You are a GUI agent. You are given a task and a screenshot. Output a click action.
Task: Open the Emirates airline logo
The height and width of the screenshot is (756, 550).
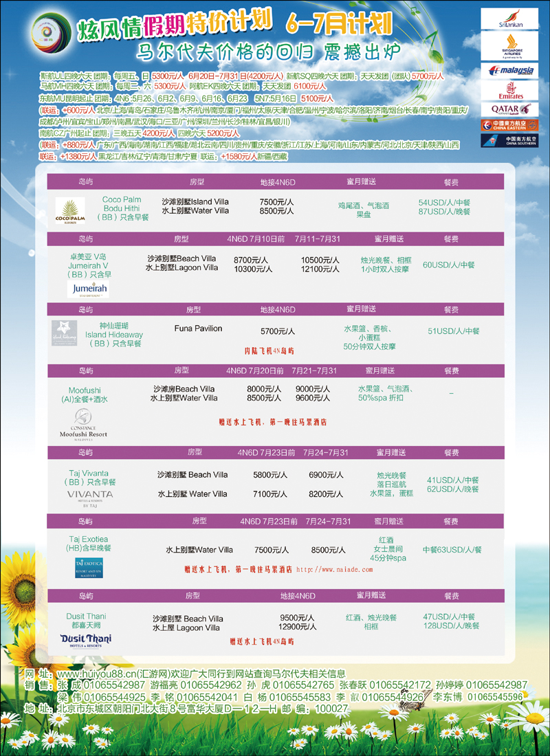click(509, 89)
